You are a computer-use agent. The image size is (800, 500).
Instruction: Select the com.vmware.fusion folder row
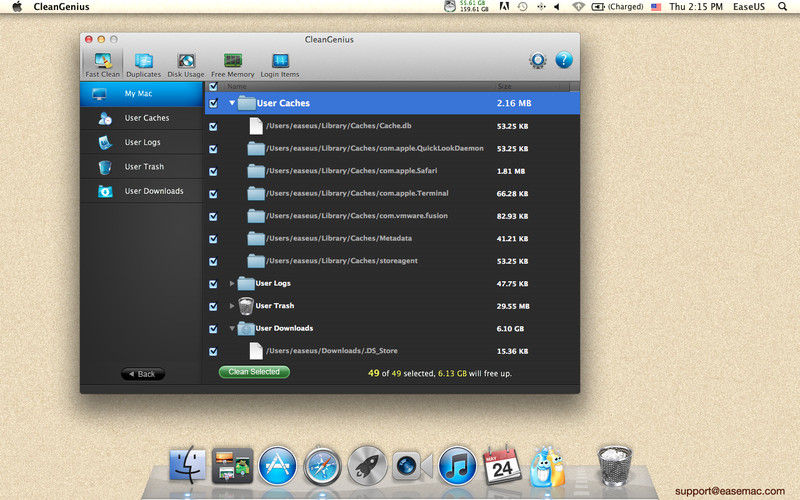pos(392,216)
